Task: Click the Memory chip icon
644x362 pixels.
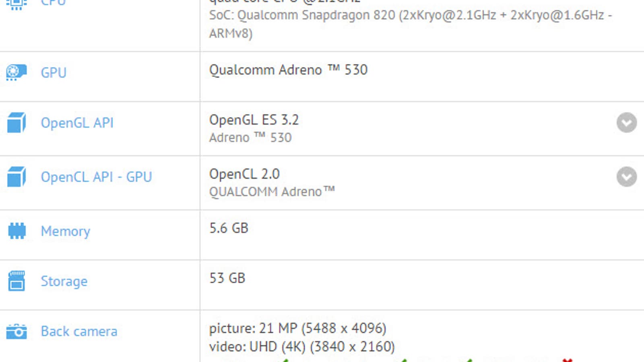Action: coord(17,231)
